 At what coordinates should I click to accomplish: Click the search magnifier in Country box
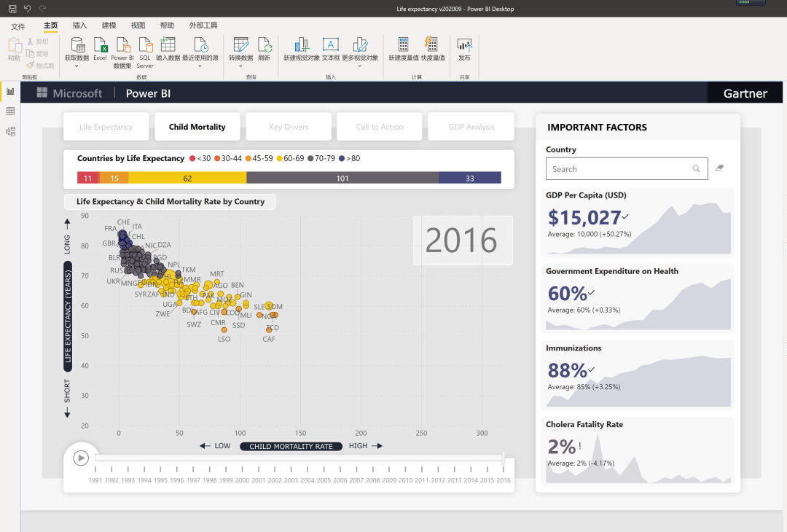pyautogui.click(x=696, y=168)
